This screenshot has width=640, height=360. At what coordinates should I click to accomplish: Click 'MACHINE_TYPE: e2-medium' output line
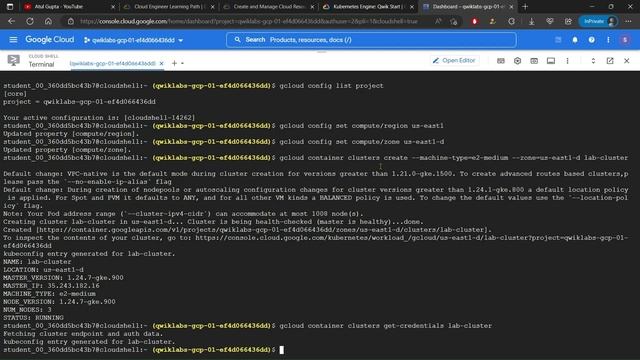(x=49, y=294)
